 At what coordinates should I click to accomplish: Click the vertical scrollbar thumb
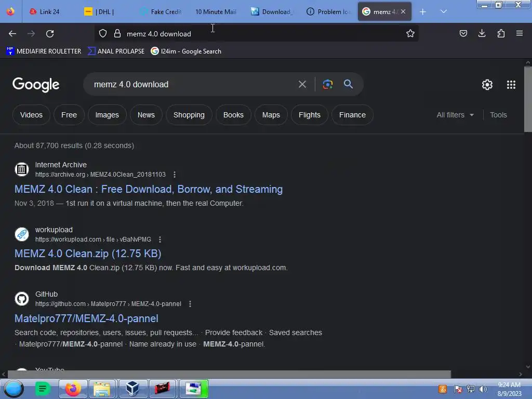pyautogui.click(x=528, y=99)
